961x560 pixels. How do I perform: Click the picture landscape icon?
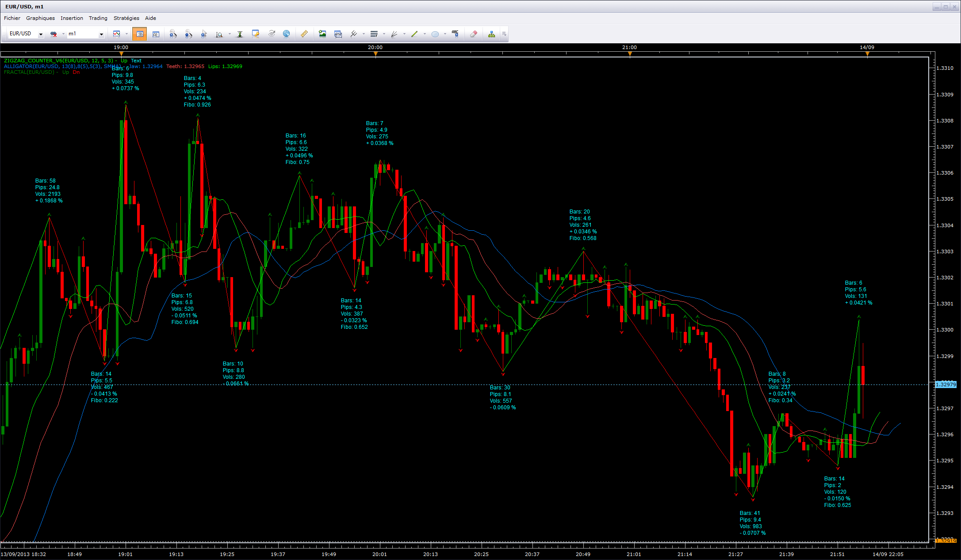tap(322, 34)
